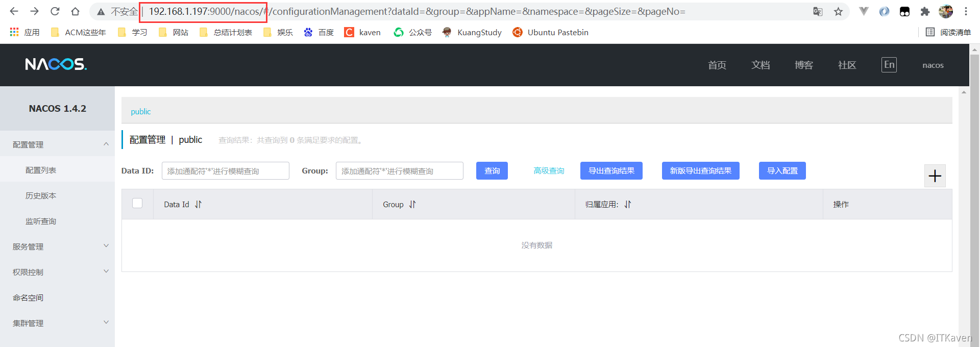Click the scroll-up arrow of inner content scrollbar
The height and width of the screenshot is (347, 980).
click(x=964, y=92)
